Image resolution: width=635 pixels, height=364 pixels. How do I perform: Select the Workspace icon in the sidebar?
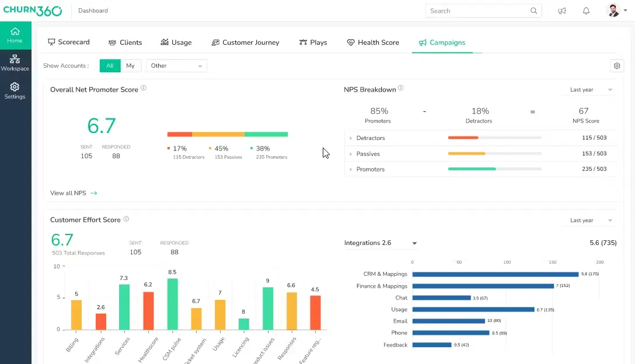[x=15, y=61]
